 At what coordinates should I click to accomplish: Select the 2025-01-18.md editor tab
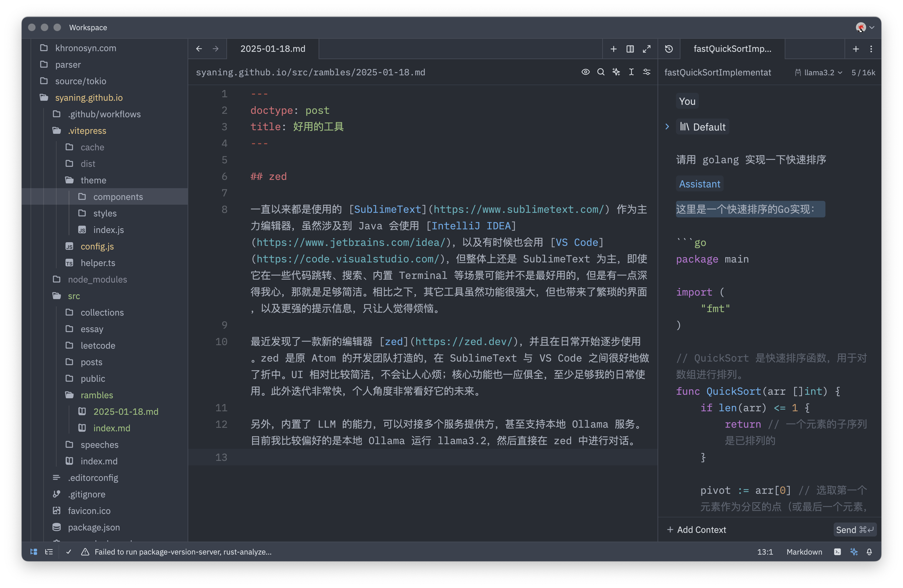[272, 49]
